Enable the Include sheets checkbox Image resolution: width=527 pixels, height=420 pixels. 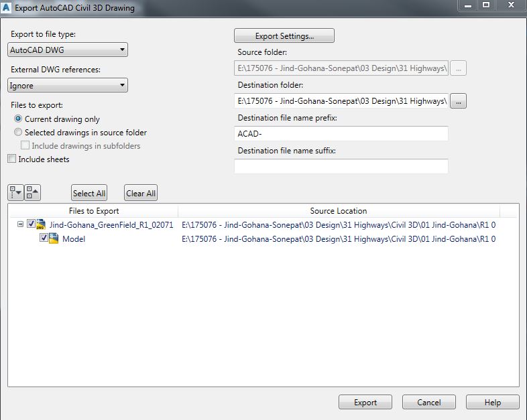pos(12,159)
